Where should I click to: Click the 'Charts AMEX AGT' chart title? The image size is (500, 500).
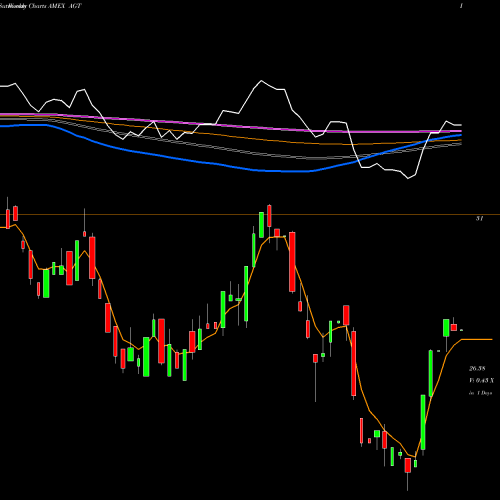point(55,6)
